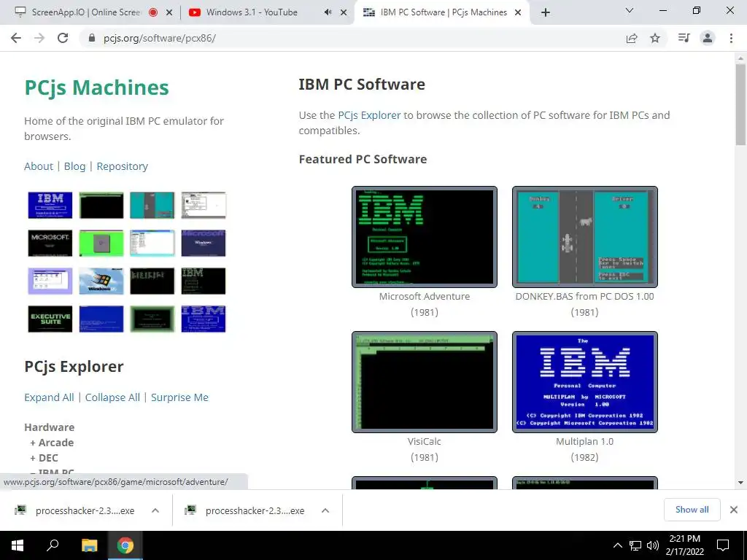This screenshot has height=560, width=747.
Task: Open second processhacker download item
Action: pos(247,510)
